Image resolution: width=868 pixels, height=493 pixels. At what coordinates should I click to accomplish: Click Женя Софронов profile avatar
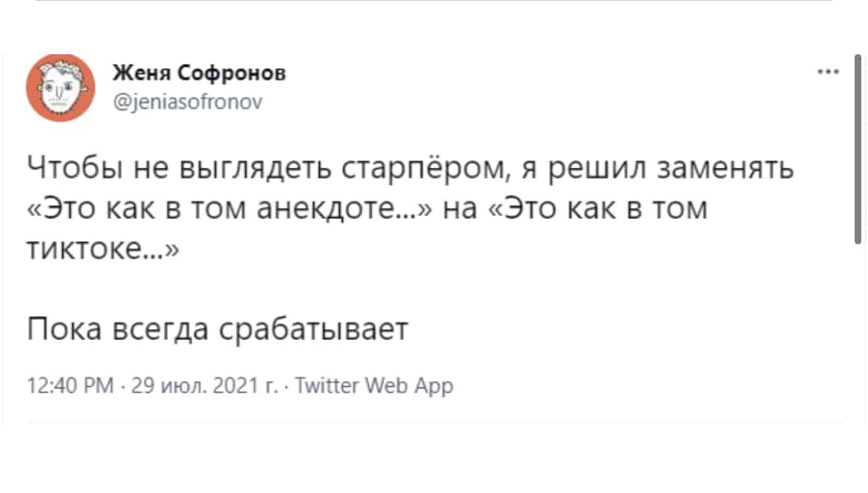click(x=60, y=88)
